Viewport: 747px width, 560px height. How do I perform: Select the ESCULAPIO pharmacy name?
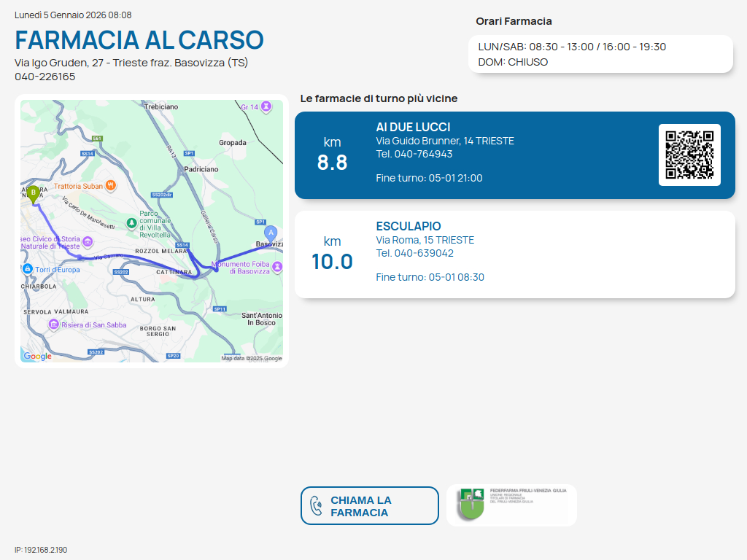coord(409,226)
